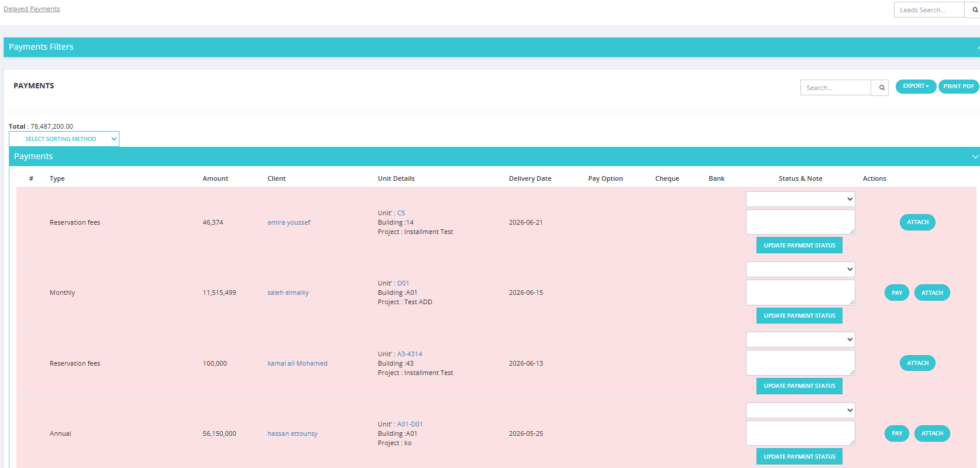Click the amount 56,150,000

pyautogui.click(x=219, y=433)
